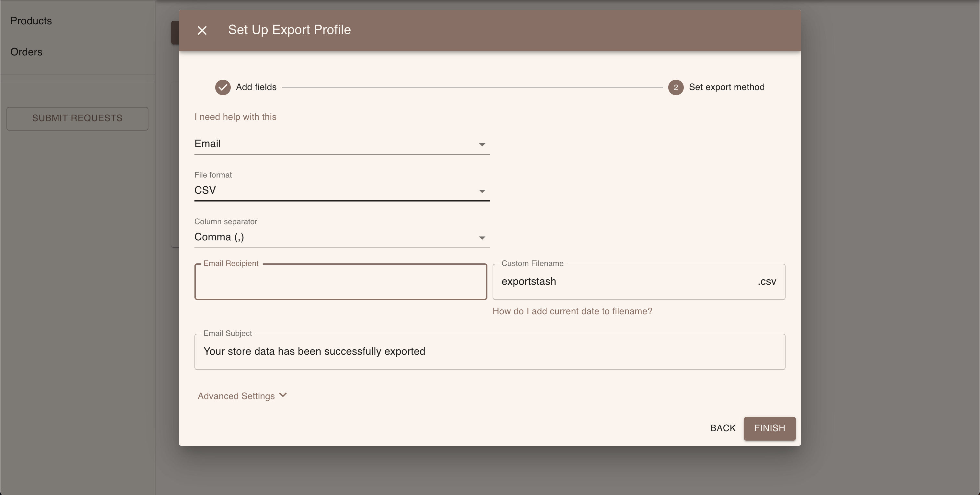Click 'I need help with this' link
Screen dimensions: 980x495
(x=235, y=117)
